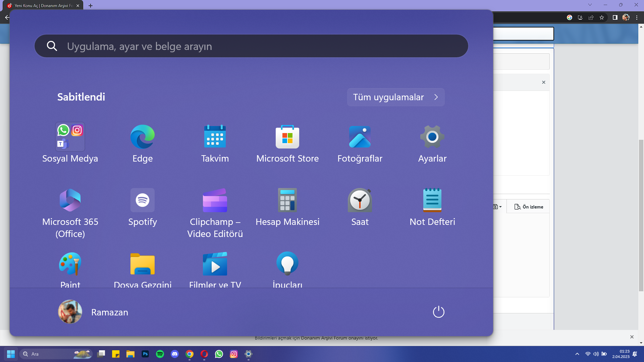The height and width of the screenshot is (362, 644).
Task: Open Task View on the taskbar
Action: [101, 354]
